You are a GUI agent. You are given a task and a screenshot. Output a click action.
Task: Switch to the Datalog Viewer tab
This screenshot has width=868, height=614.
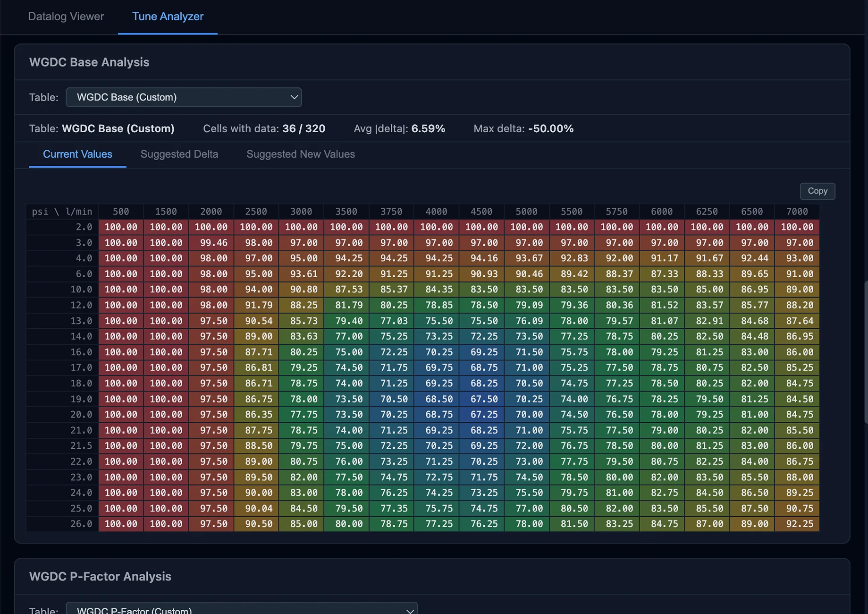click(66, 17)
